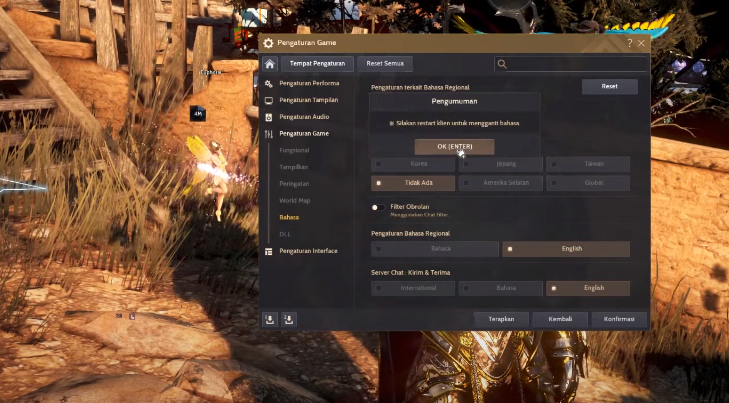Viewport: 729px width, 403px height.
Task: Click the Kembali button
Action: [x=560, y=319]
